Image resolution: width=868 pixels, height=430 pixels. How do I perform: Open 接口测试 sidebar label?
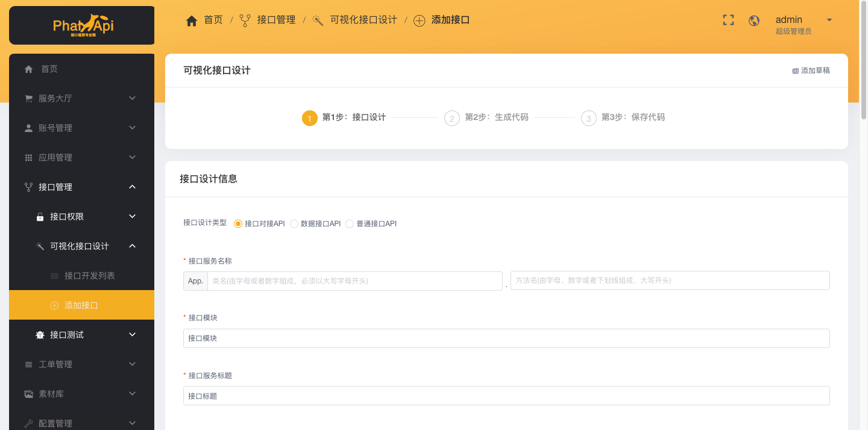(67, 335)
